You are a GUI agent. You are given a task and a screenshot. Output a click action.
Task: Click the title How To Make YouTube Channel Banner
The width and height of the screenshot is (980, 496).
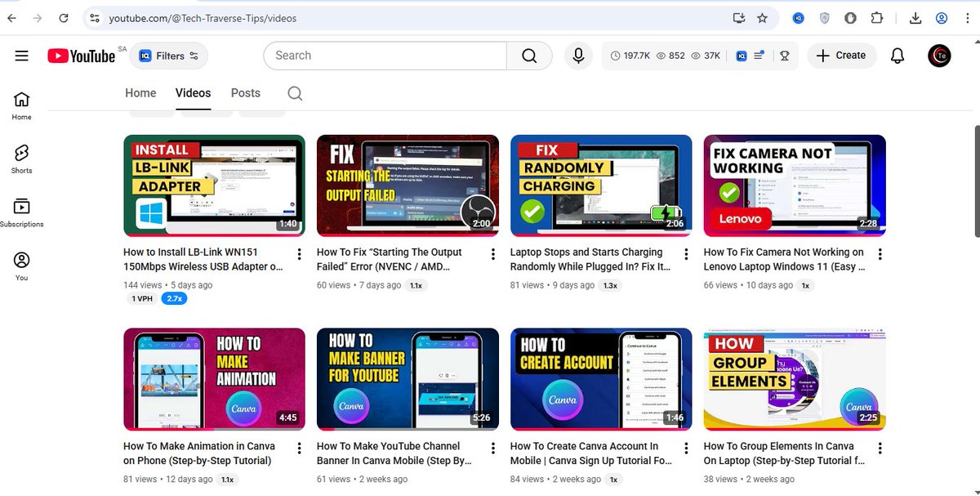[x=394, y=453]
